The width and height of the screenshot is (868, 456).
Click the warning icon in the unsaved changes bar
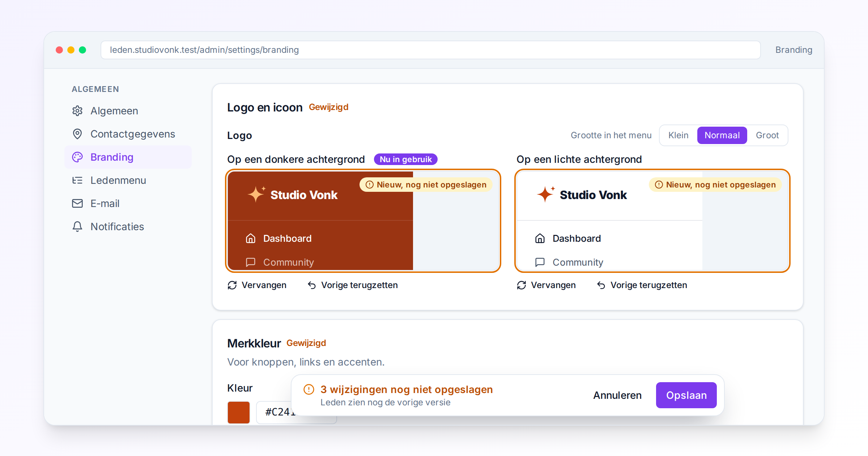(x=309, y=389)
